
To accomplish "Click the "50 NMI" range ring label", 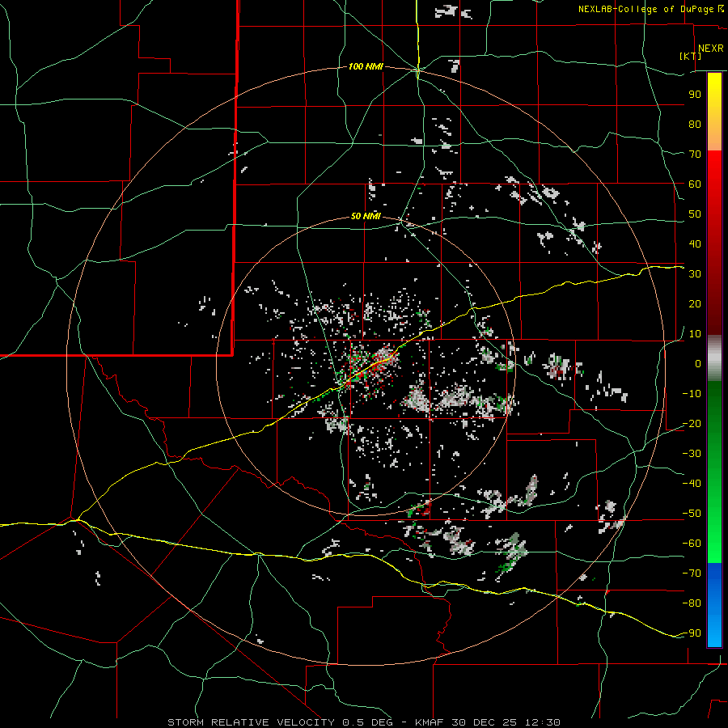I will [x=366, y=216].
